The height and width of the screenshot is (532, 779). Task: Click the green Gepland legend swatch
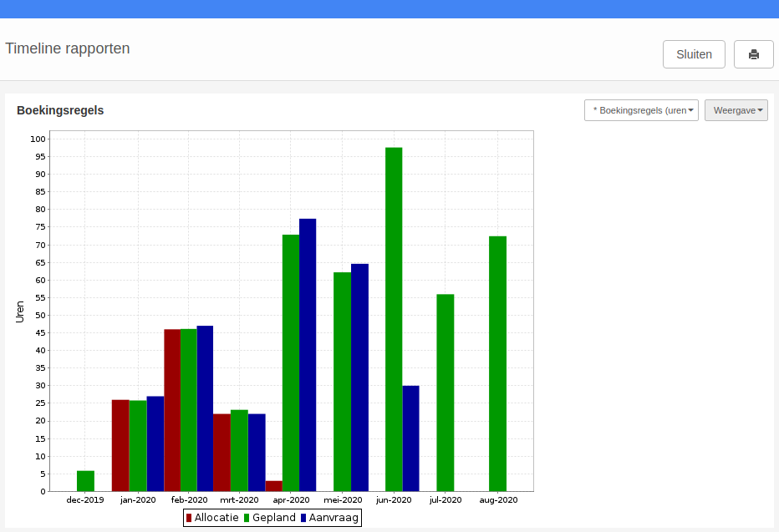(247, 518)
